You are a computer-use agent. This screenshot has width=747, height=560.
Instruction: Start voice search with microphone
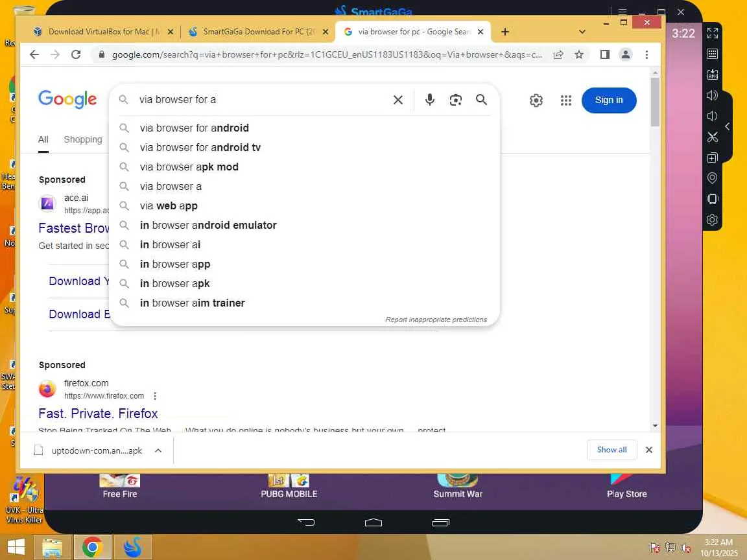pyautogui.click(x=430, y=100)
